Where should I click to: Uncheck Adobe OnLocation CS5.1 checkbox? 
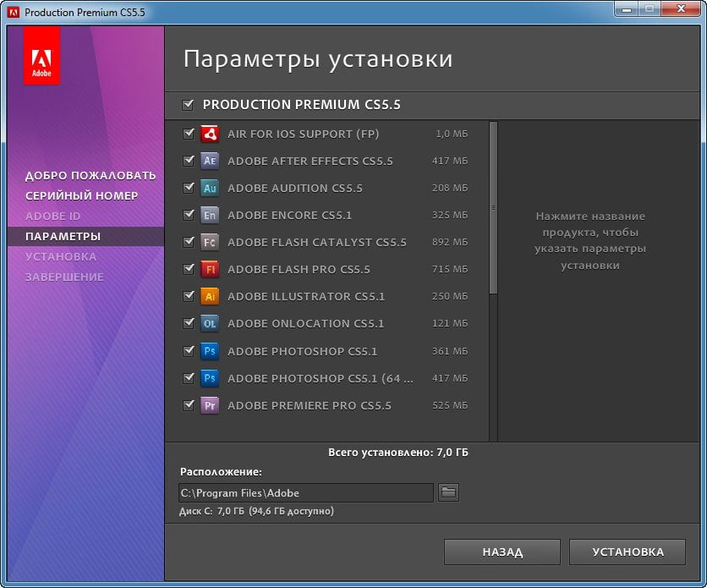point(189,323)
